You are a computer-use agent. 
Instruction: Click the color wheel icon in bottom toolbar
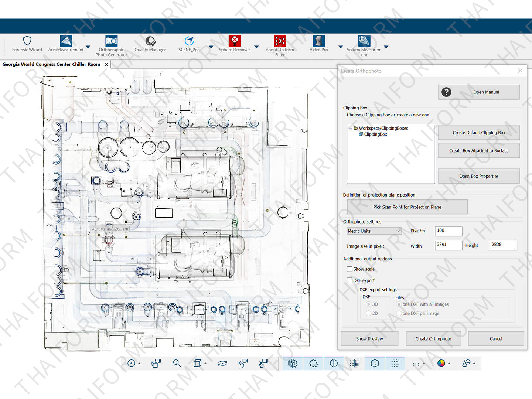(x=441, y=363)
